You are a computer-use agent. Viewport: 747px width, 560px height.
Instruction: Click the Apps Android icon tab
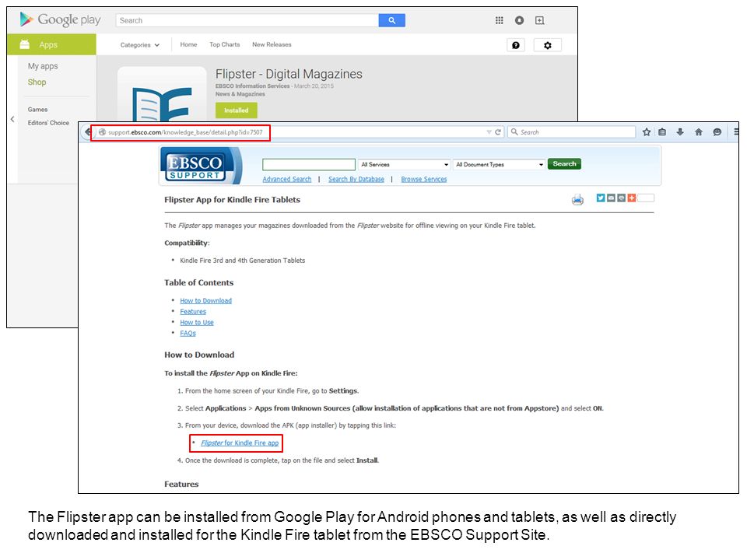51,44
